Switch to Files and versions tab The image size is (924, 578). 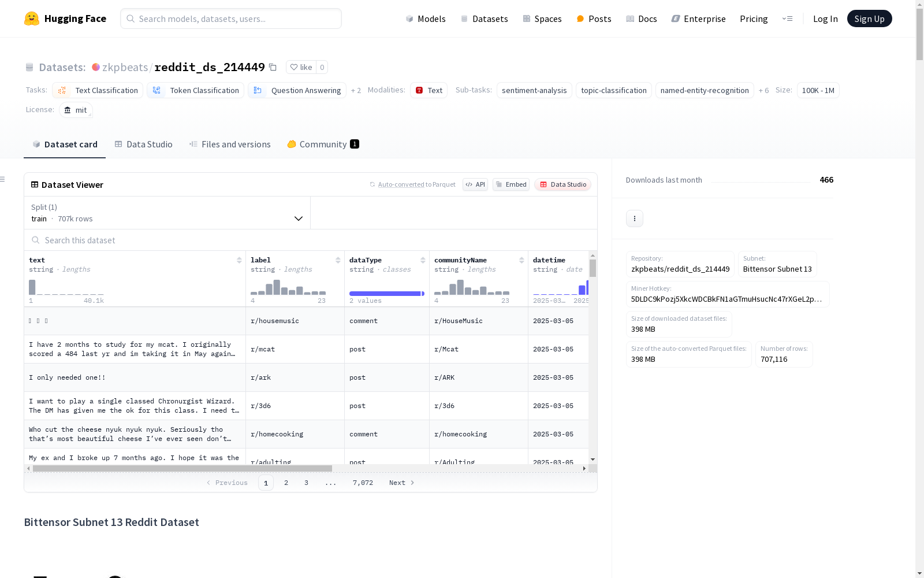coord(230,144)
